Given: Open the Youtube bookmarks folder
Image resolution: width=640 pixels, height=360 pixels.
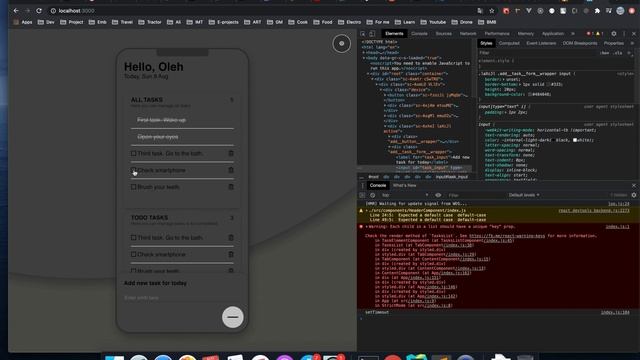Looking at the screenshot, I should [433, 22].
